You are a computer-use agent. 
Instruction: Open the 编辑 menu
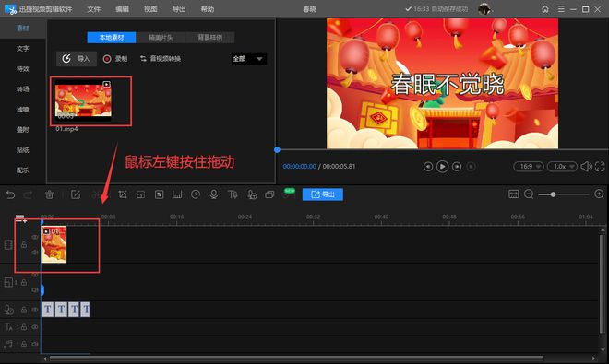coord(122,9)
